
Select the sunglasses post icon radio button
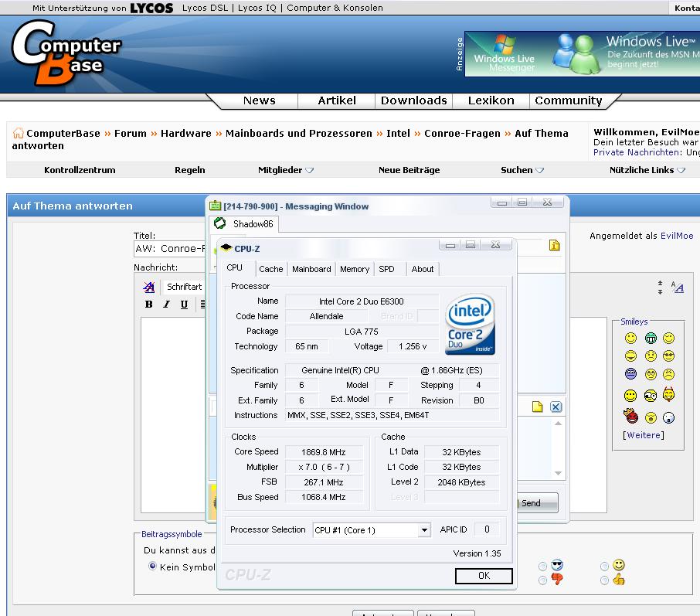pos(542,567)
